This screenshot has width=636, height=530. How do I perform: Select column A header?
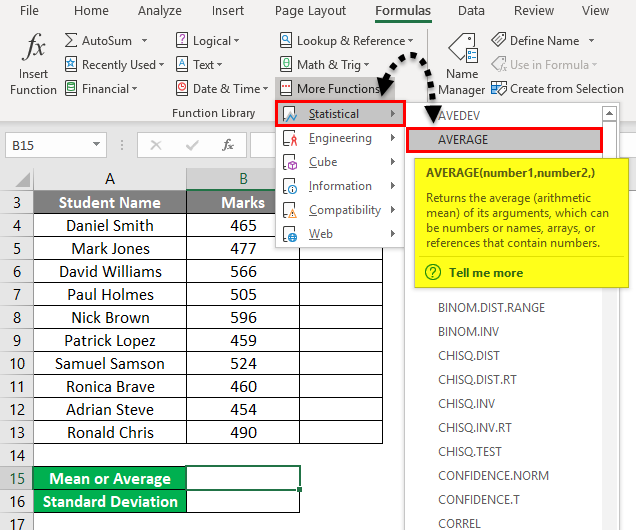(110, 179)
